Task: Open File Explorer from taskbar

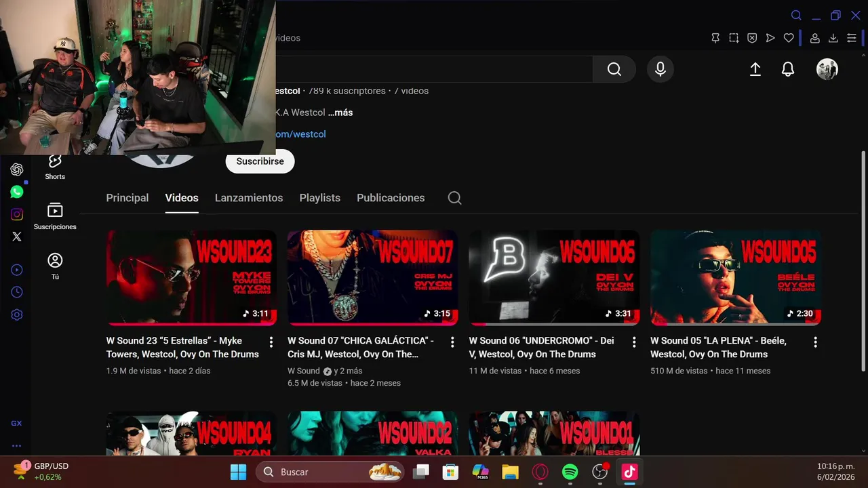Action: 510,472
